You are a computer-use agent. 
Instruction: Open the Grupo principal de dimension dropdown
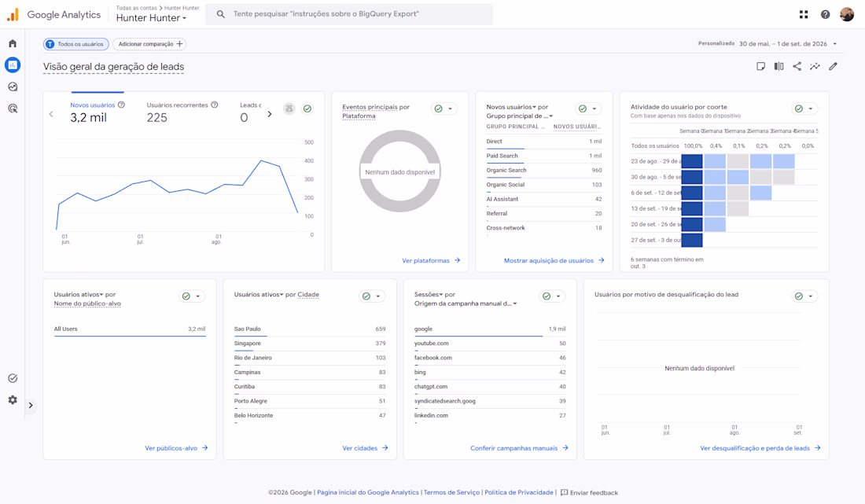[x=520, y=116]
